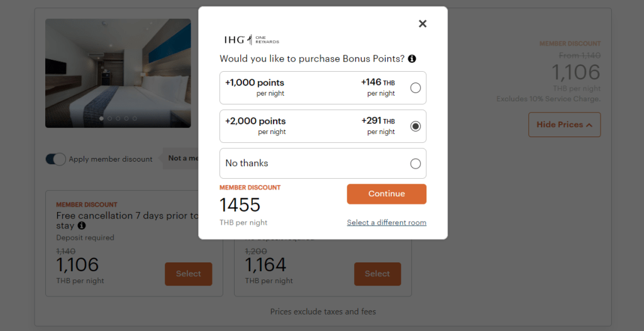Select the 1,106 THB free cancellation rate
644x331 pixels.
[x=188, y=274]
